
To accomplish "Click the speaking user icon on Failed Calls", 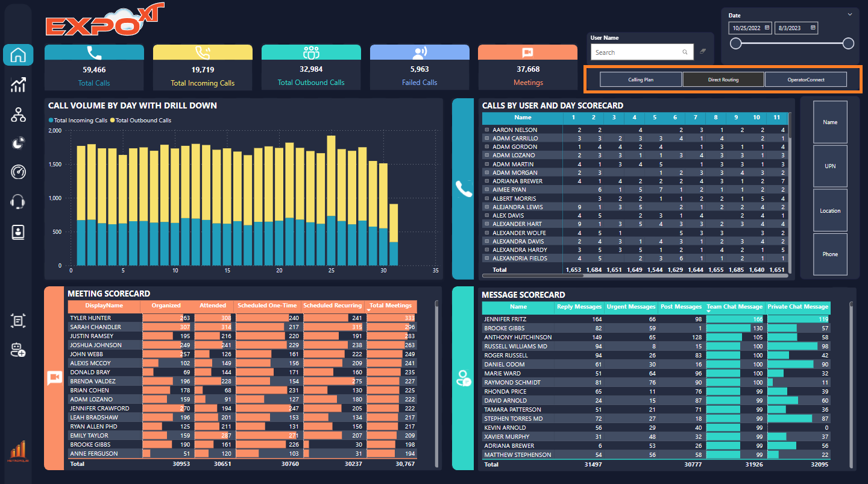I will point(420,52).
